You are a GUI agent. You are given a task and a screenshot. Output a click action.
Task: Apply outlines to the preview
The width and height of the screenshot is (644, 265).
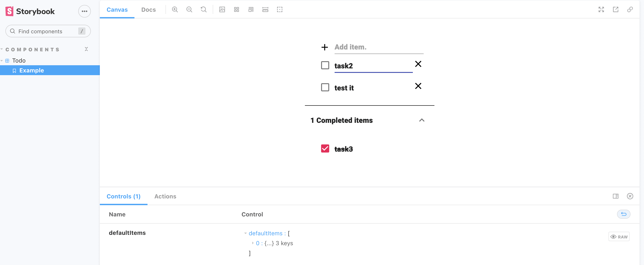[280, 9]
